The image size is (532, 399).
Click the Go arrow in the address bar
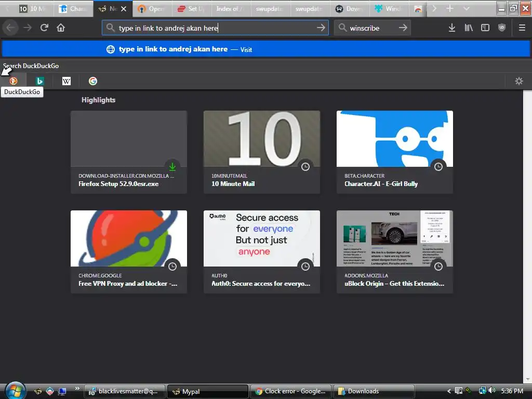[x=321, y=28]
